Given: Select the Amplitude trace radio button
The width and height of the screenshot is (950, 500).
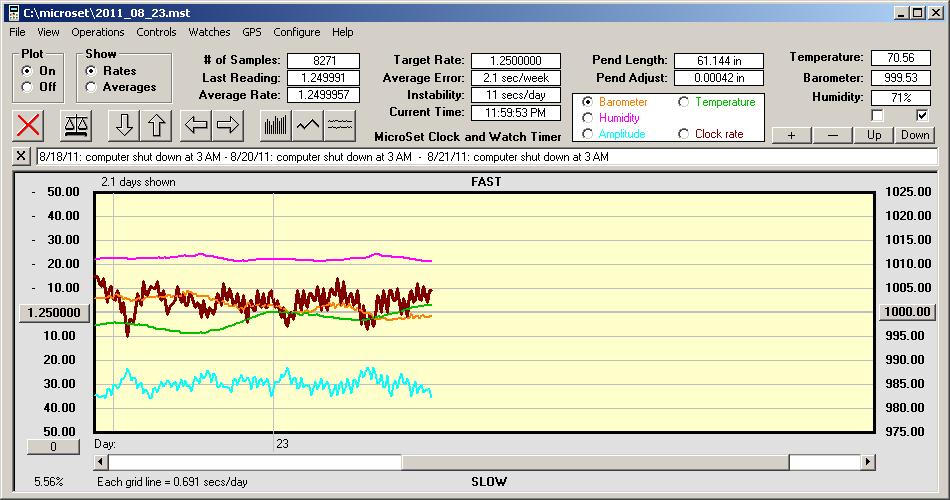Looking at the screenshot, I should (x=587, y=133).
